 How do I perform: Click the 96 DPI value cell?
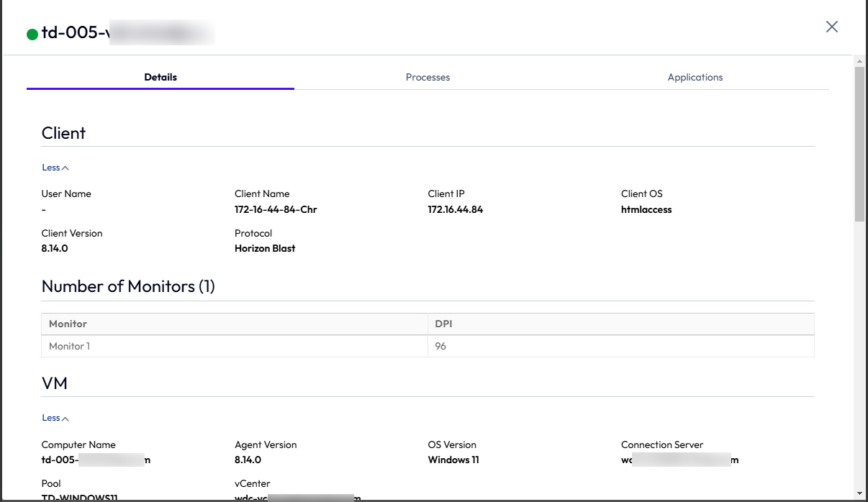(x=440, y=346)
